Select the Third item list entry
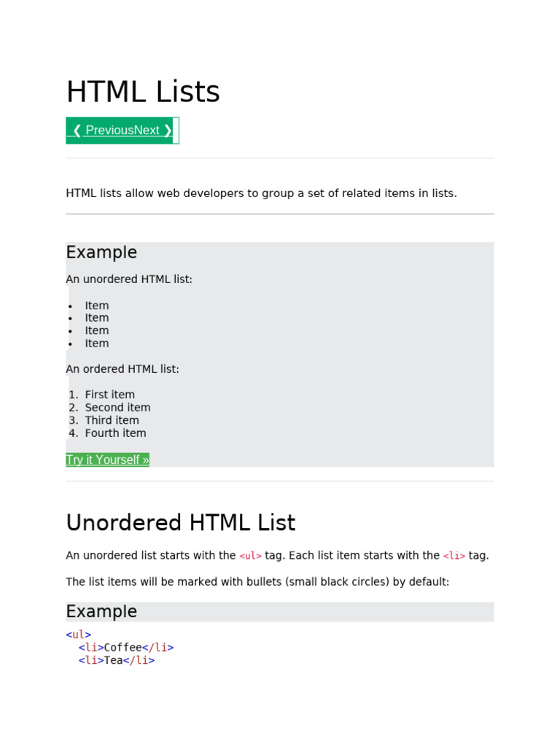 [112, 420]
